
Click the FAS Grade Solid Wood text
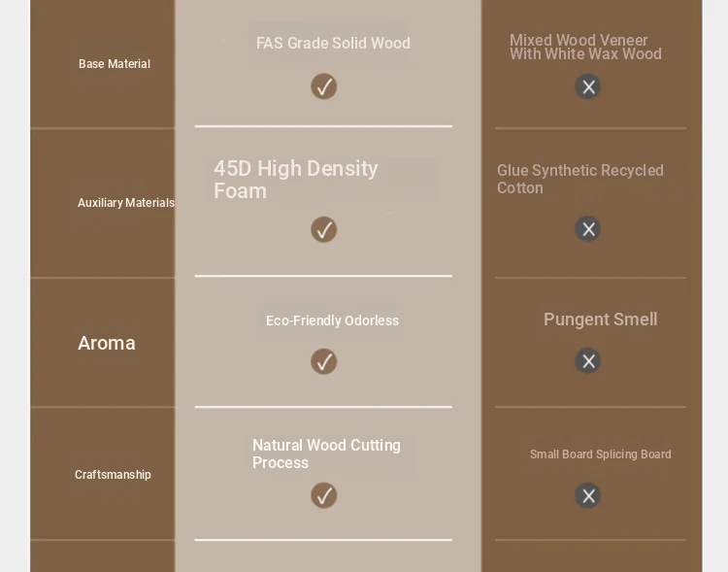[333, 43]
